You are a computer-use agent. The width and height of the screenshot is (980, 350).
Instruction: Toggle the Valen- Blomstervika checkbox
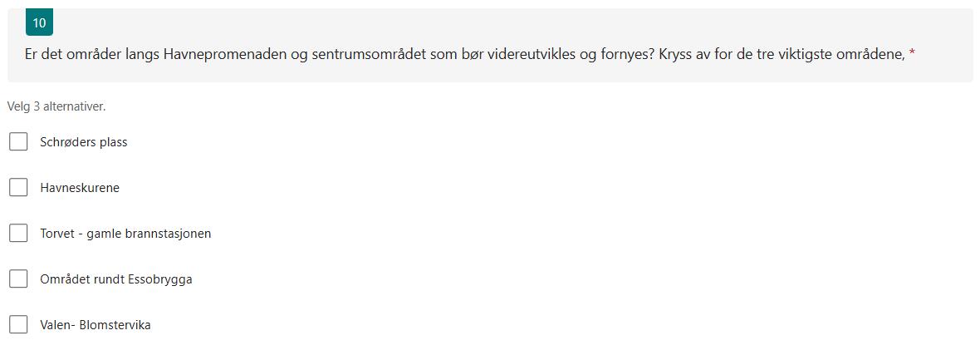[x=18, y=324]
